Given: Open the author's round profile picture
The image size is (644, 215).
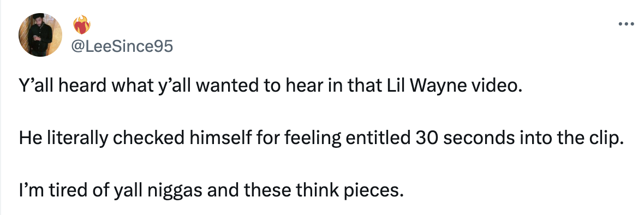Looking at the screenshot, I should pyautogui.click(x=40, y=34).
